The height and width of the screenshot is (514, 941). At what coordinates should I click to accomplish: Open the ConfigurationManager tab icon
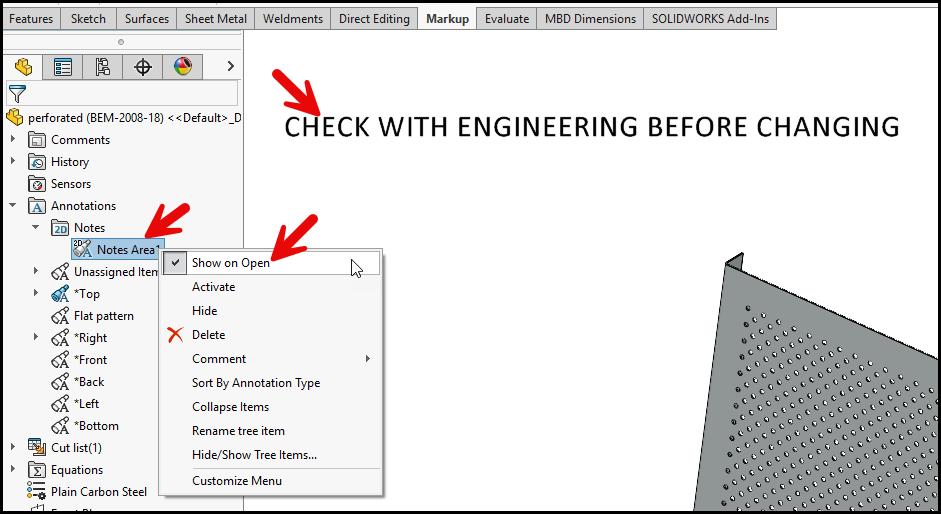pyautogui.click(x=103, y=67)
